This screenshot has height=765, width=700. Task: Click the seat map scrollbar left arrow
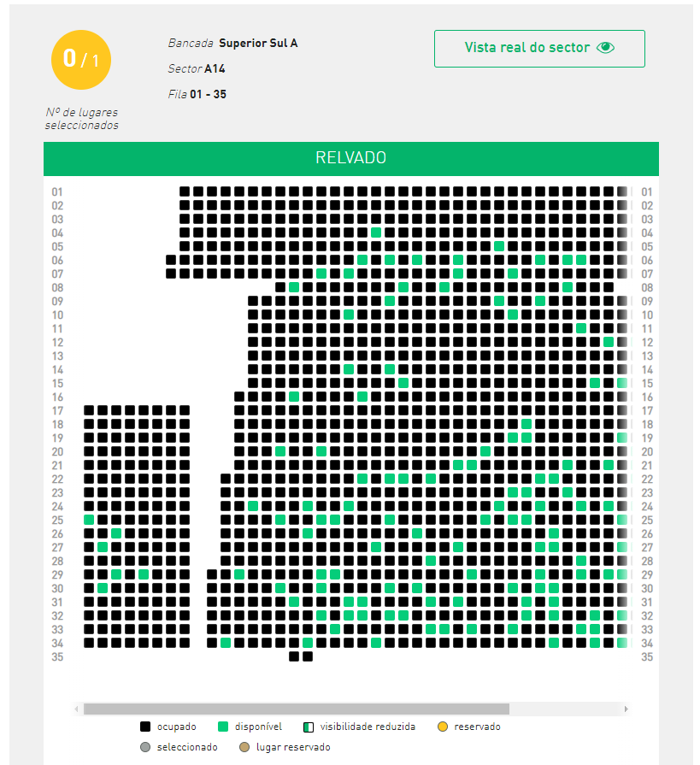point(78,709)
